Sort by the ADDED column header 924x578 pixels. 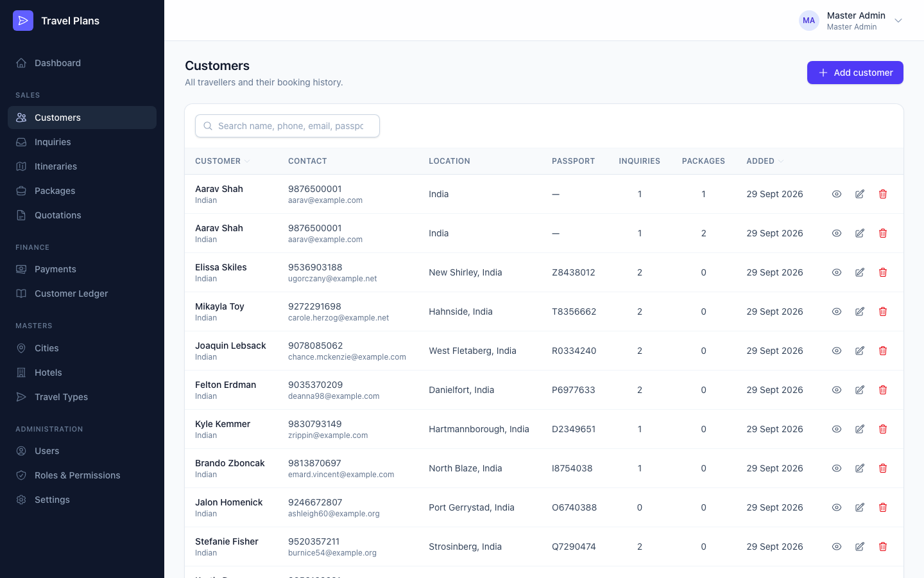tap(765, 161)
